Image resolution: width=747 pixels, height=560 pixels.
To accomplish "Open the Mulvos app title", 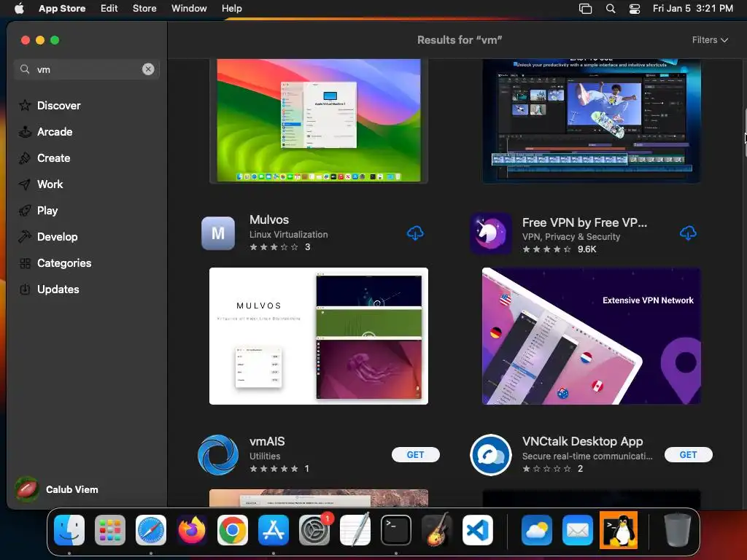I will (269, 219).
